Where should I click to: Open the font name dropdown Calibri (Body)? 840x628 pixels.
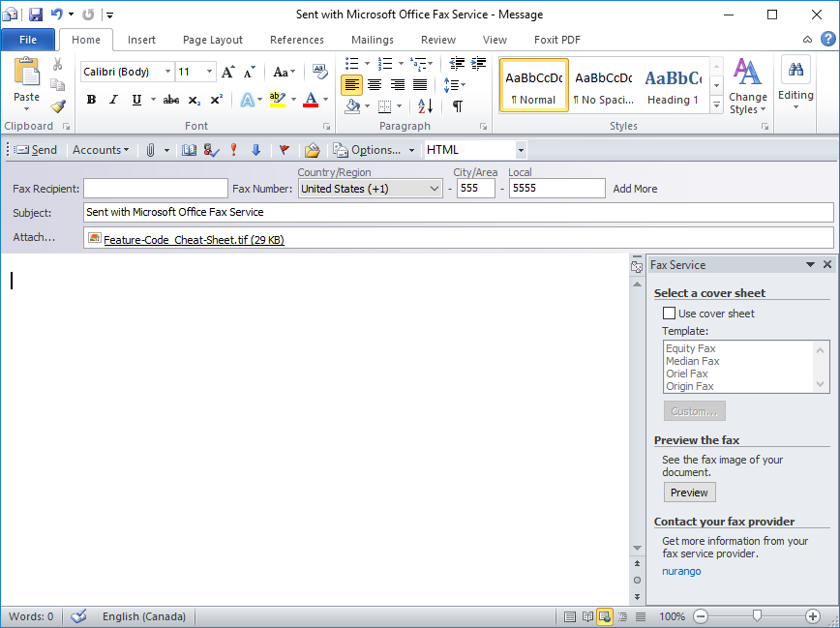167,72
